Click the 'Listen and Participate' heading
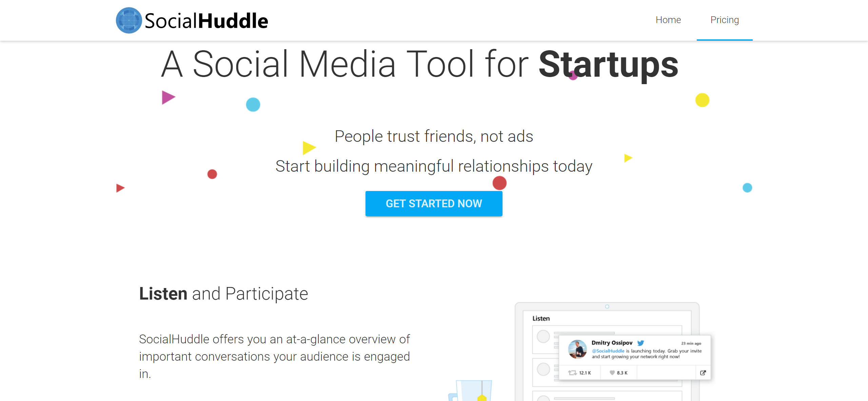The width and height of the screenshot is (868, 401). 223,293
